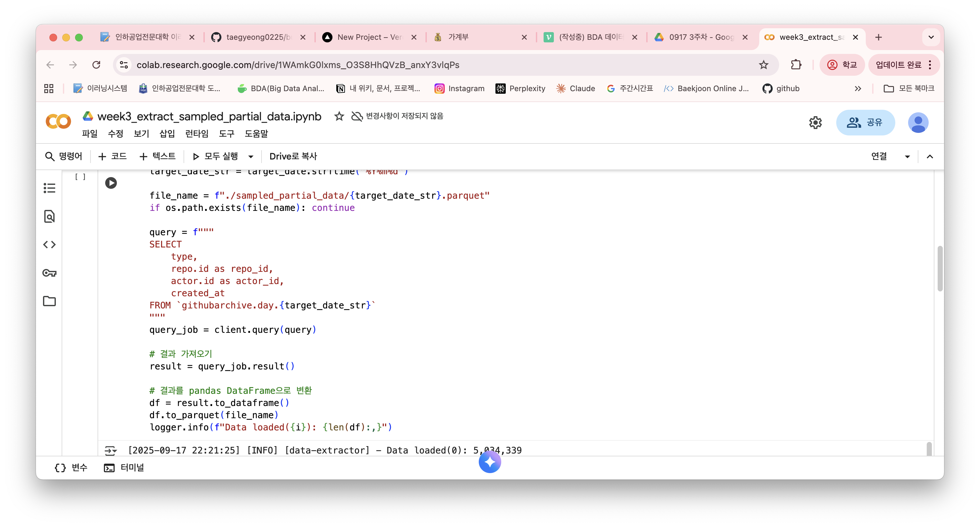Open Colab settings gear icon
The width and height of the screenshot is (980, 527).
point(815,123)
